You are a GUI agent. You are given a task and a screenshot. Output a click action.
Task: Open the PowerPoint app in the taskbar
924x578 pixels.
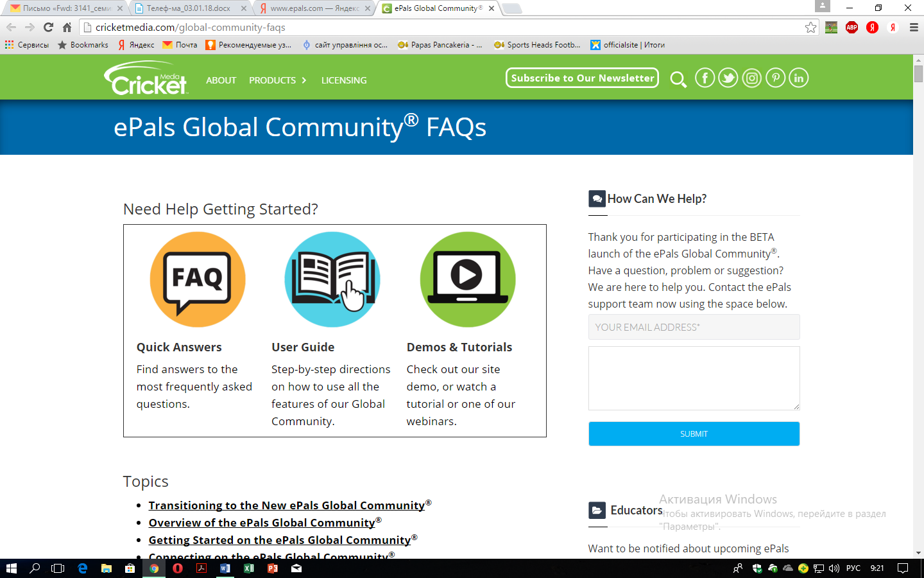273,568
